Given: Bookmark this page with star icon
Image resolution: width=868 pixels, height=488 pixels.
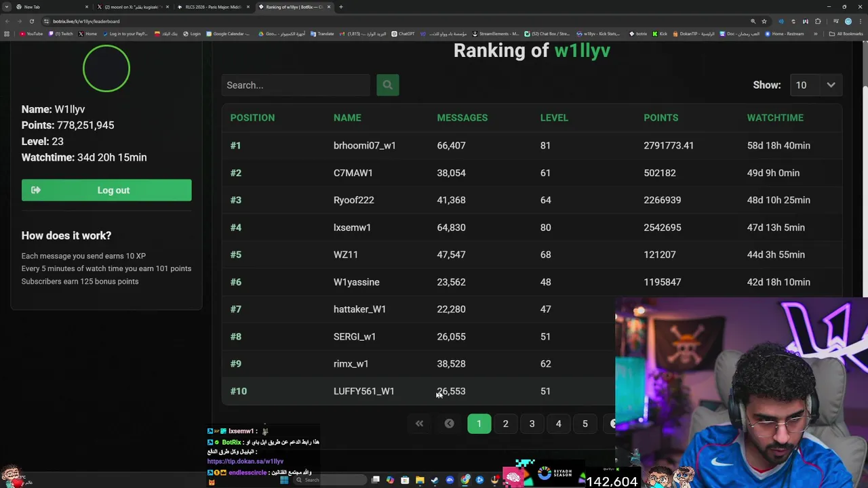Looking at the screenshot, I should tap(764, 21).
